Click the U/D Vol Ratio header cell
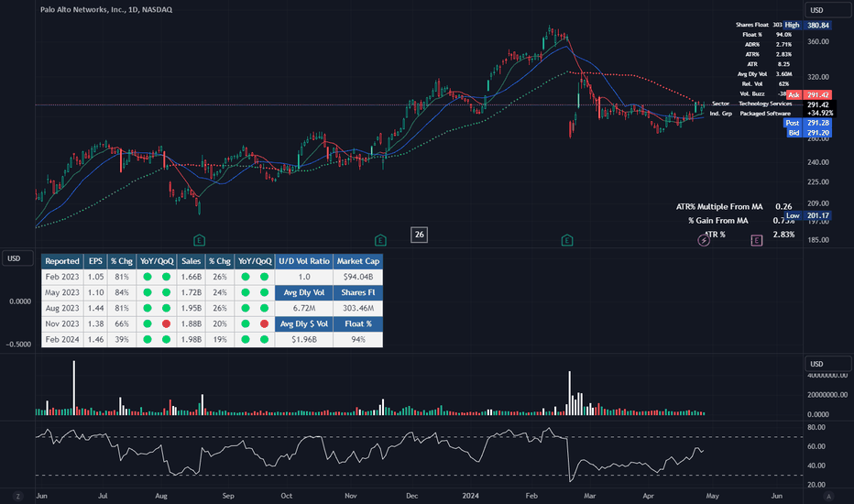This screenshot has width=854, height=504. [304, 261]
